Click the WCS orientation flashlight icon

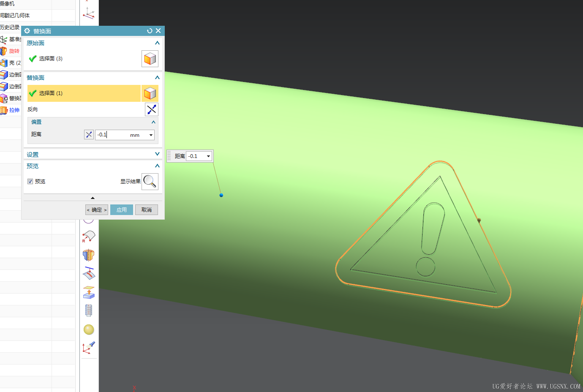(88, 348)
